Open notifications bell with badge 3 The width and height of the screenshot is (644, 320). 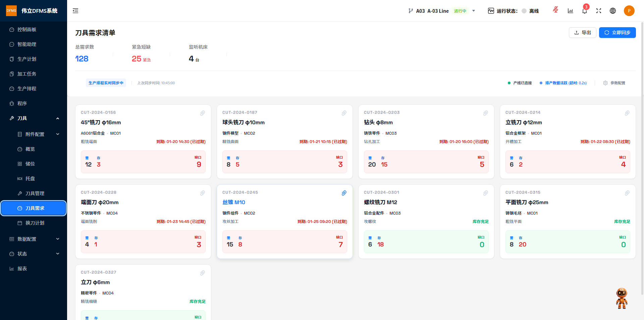click(585, 11)
